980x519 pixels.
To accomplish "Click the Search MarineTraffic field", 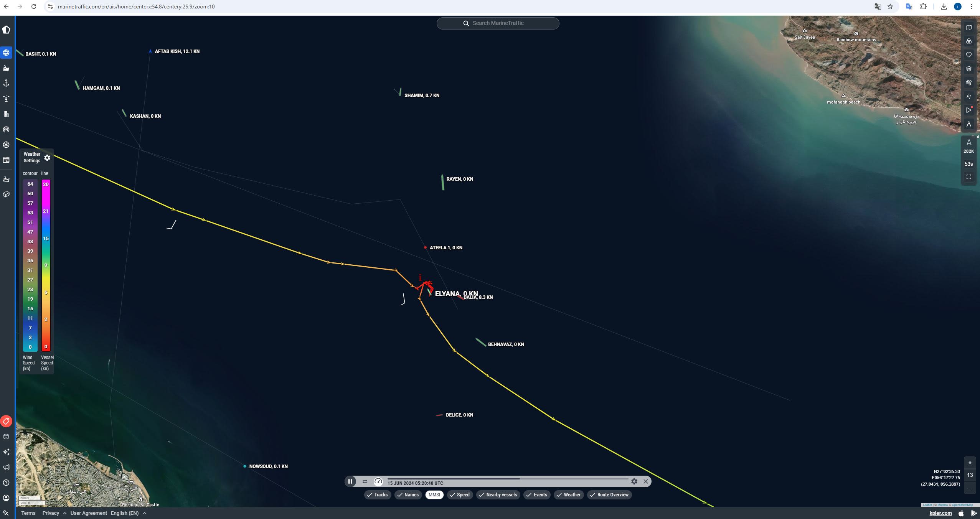I will tap(498, 23).
